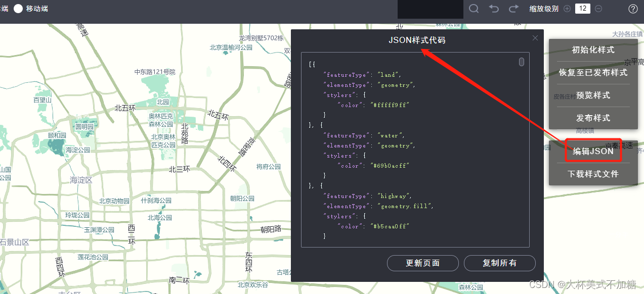
Task: Click 北京温榆河公园 map label
Action: coord(231,47)
